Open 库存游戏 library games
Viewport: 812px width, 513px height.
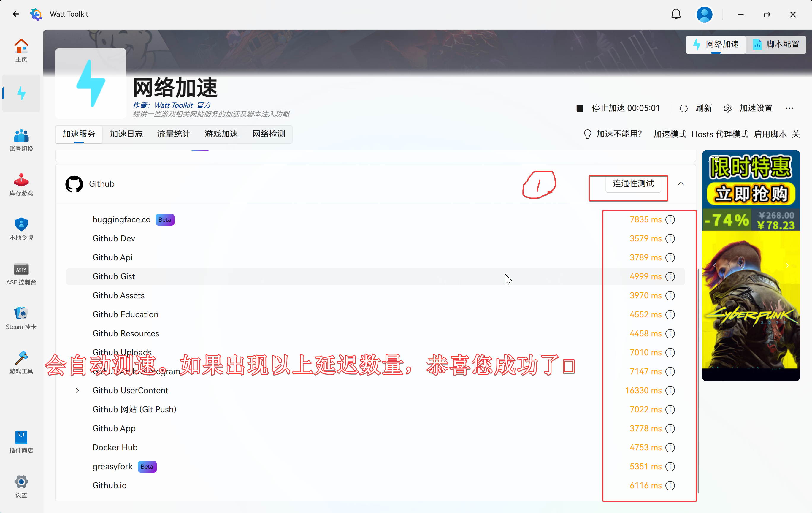(21, 184)
